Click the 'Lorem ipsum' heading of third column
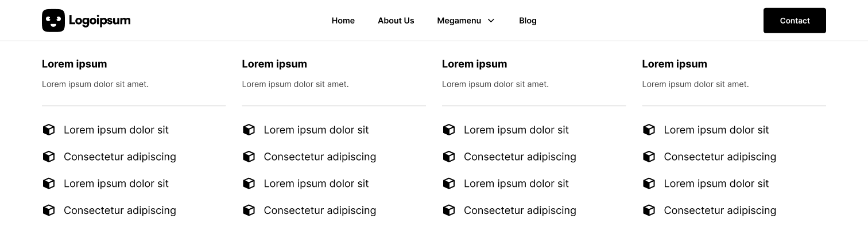 474,64
